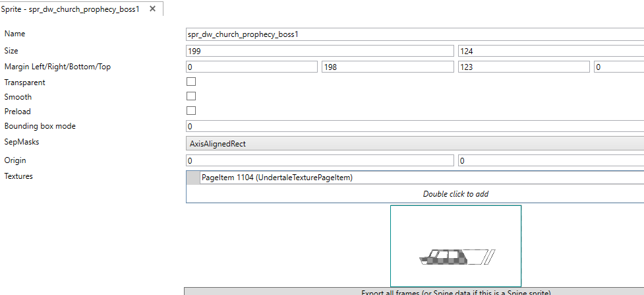The image size is (644, 295).
Task: Click the Margin Top field
Action: point(619,67)
